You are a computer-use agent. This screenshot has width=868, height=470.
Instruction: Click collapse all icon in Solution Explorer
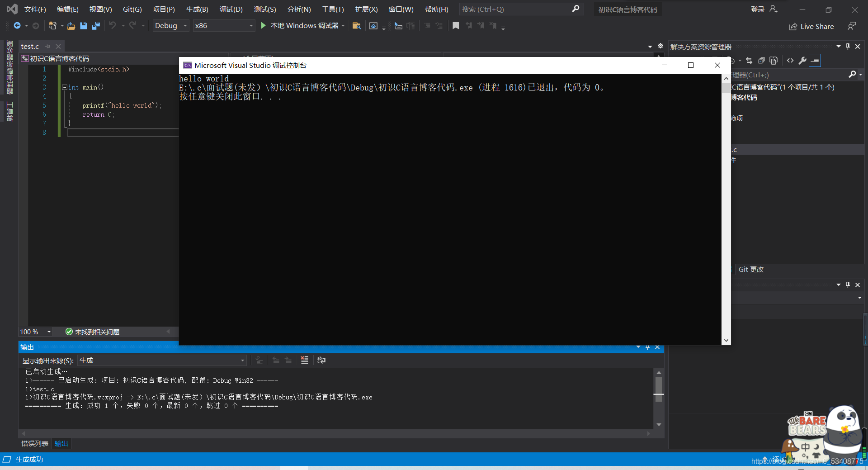tap(761, 61)
